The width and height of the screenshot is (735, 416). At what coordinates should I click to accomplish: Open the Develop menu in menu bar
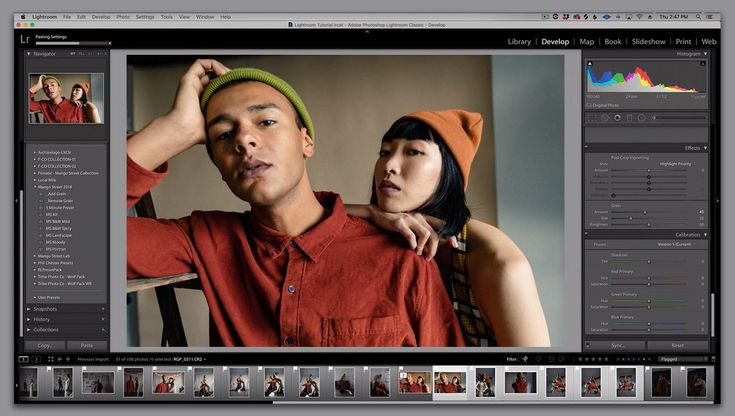101,17
